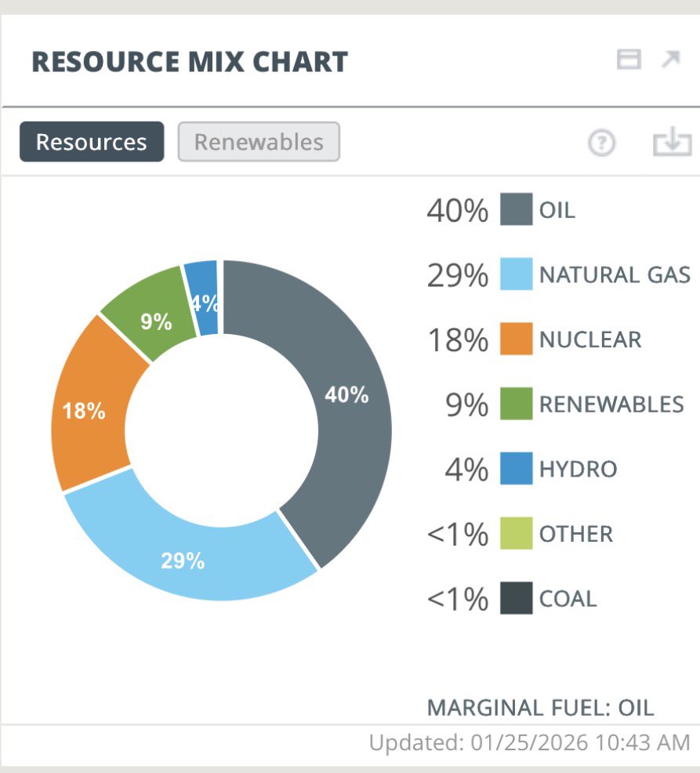
Task: Click the MARGINAL FUEL: OIL label
Action: tap(540, 707)
